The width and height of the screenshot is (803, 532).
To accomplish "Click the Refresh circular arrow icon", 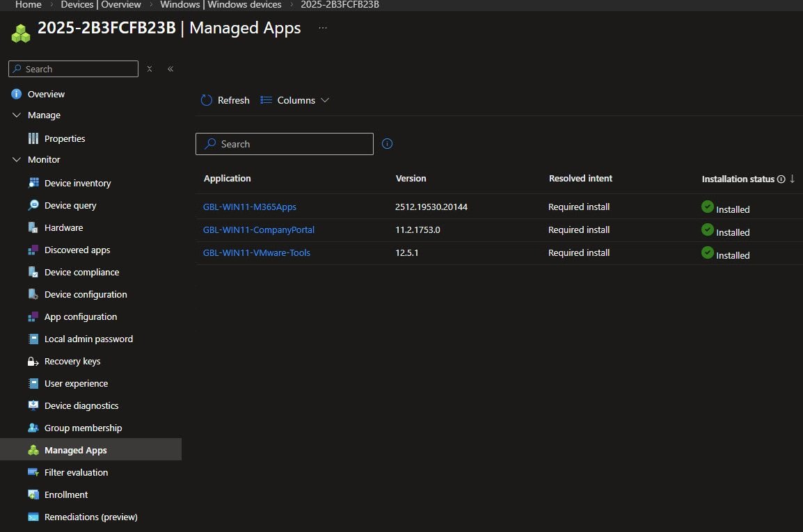I will [207, 100].
